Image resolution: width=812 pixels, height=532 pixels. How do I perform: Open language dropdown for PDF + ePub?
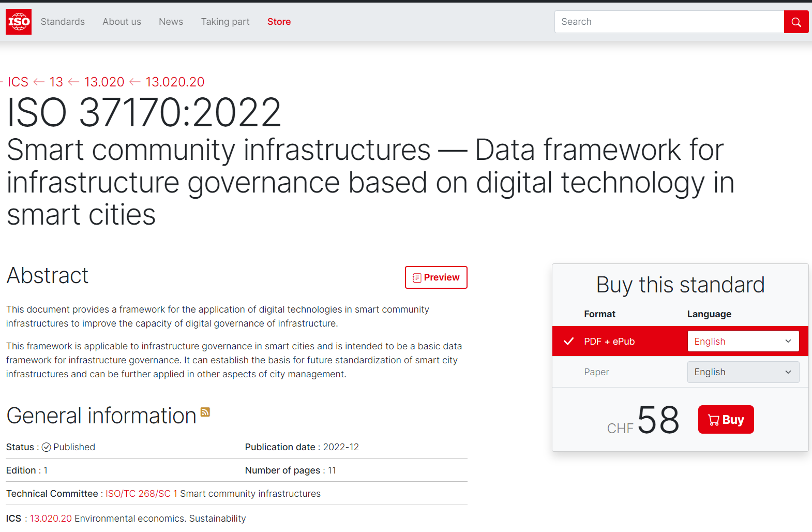point(743,342)
